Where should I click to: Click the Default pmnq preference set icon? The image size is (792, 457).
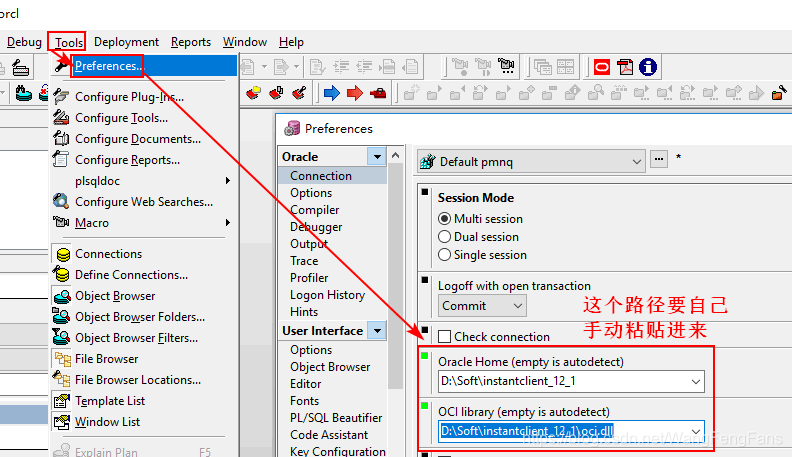428,162
